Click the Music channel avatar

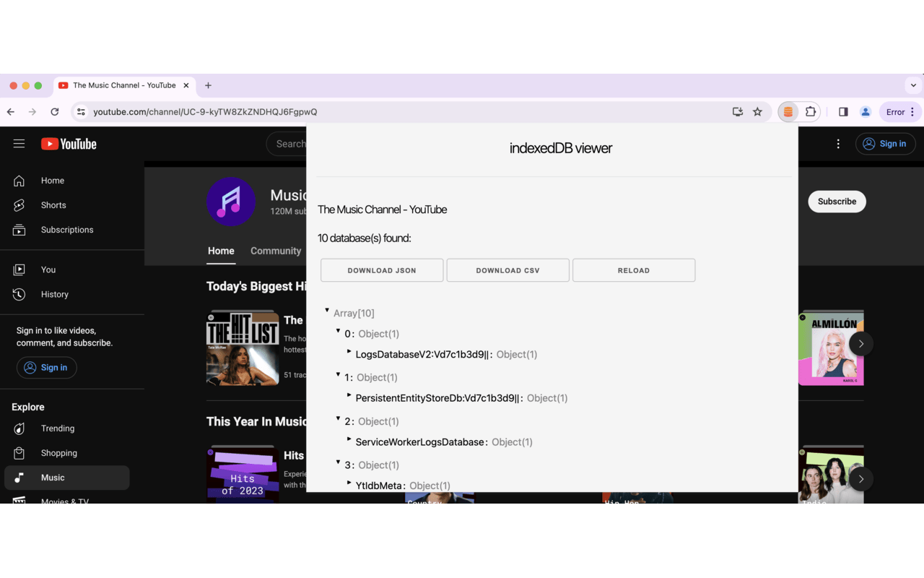[x=231, y=202]
